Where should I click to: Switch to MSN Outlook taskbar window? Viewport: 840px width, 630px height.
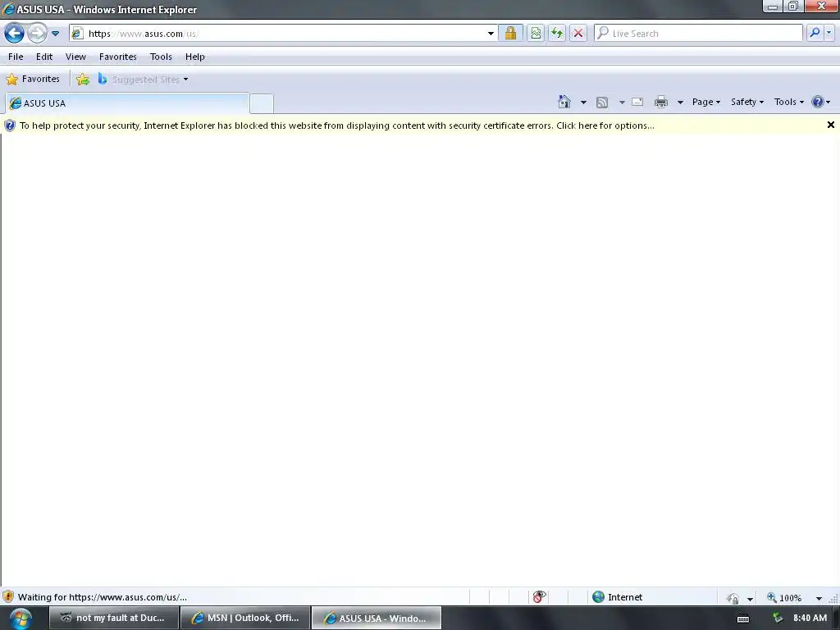coord(245,618)
